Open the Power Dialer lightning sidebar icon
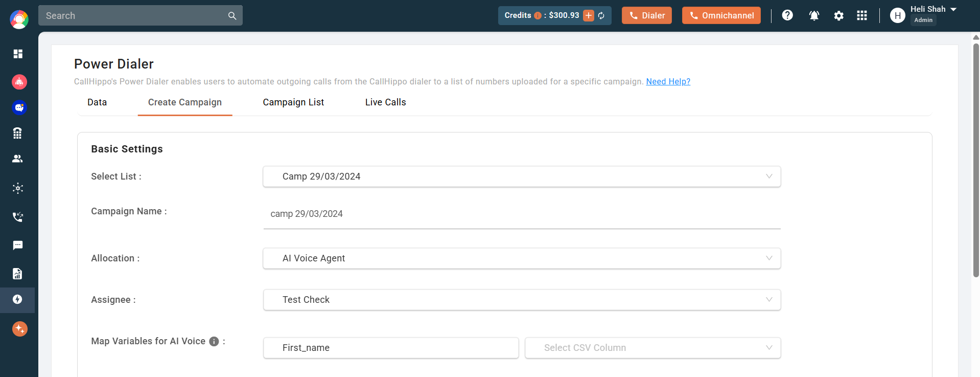 (17, 299)
